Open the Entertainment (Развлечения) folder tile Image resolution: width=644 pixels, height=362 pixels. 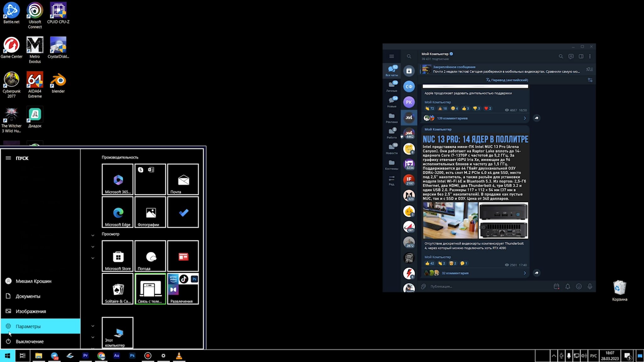click(183, 288)
